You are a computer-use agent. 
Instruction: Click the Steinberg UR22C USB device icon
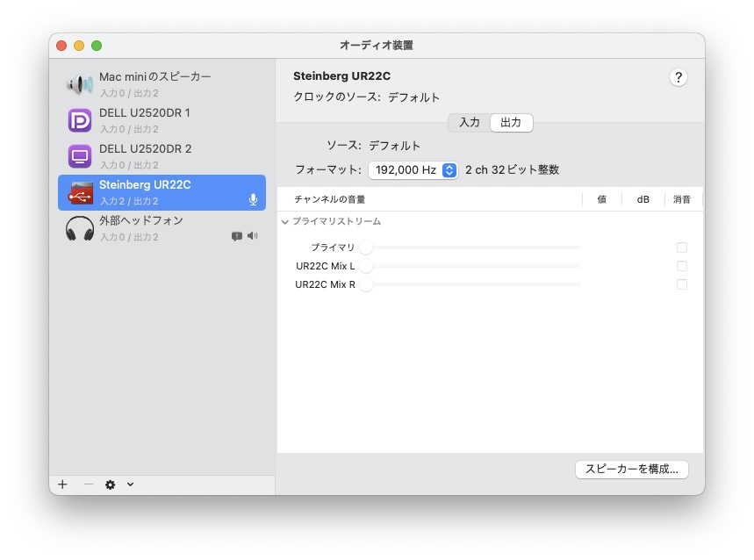coord(79,192)
